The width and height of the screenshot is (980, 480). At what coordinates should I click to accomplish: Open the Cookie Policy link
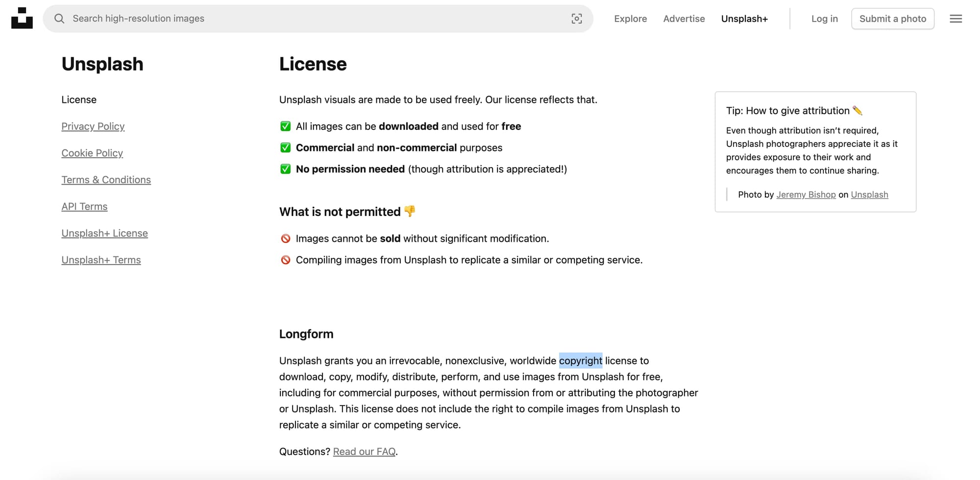click(x=92, y=153)
